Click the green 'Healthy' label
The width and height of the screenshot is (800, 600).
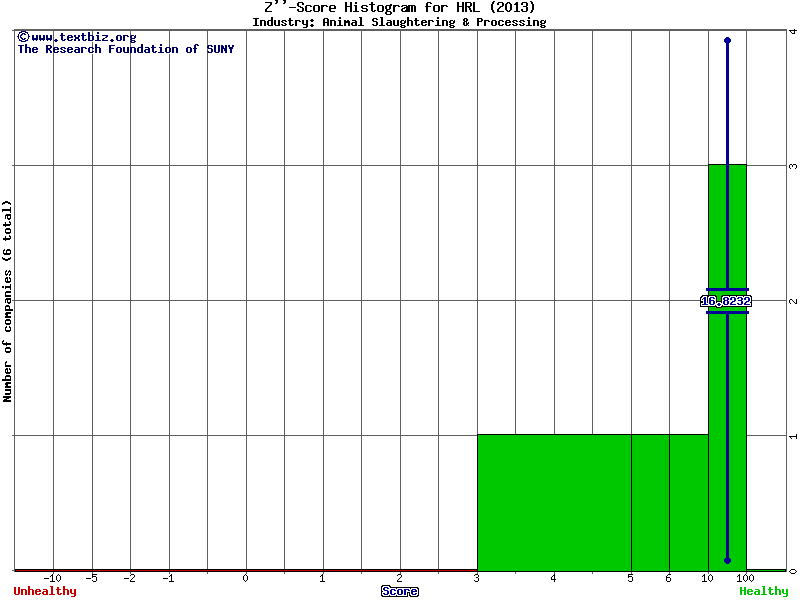[764, 591]
